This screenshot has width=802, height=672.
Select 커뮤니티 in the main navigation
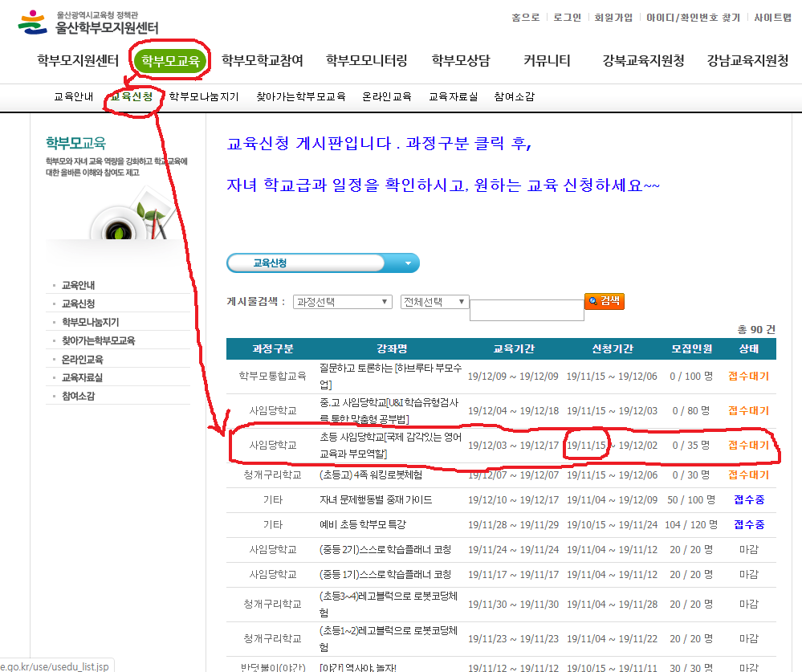[x=547, y=60]
